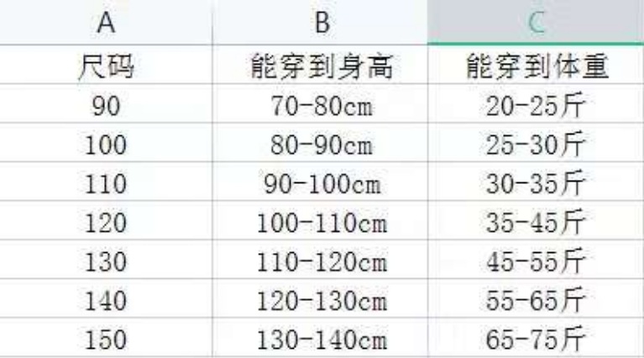Click the 25-30斤 weight cell
The image size is (644, 358).
[537, 146]
